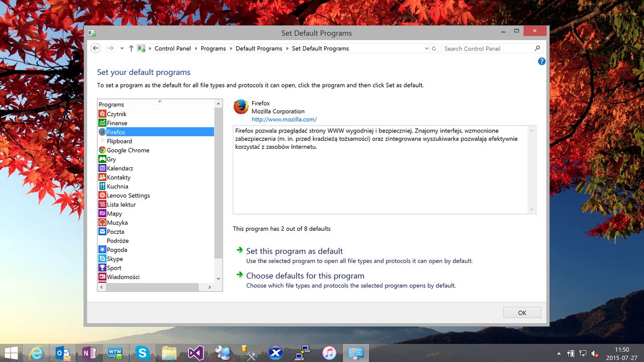Select Firefox in the Programs list

(x=156, y=132)
